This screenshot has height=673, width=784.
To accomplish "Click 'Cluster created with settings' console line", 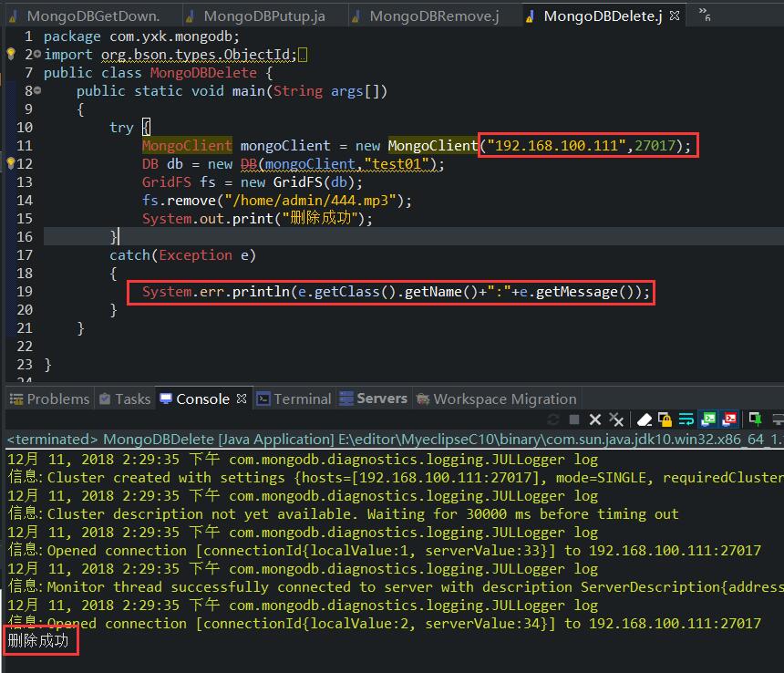I will (x=395, y=477).
